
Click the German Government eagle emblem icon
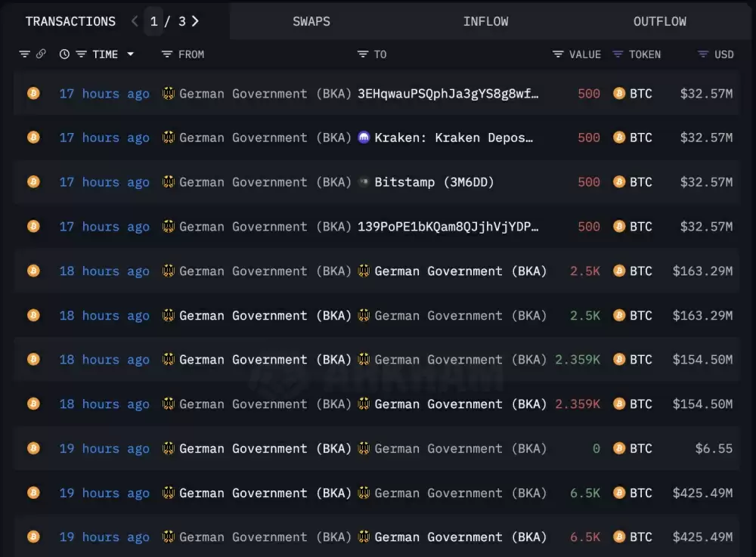(x=168, y=94)
